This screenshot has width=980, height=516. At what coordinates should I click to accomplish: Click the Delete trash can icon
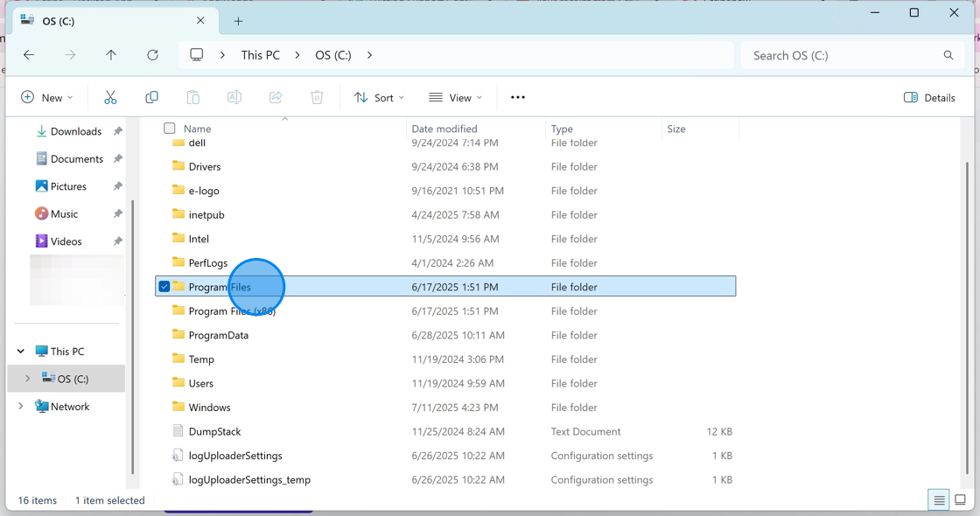[x=317, y=97]
